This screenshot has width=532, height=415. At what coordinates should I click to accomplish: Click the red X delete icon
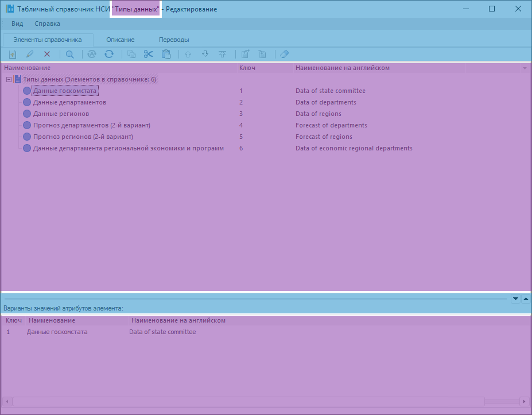pyautogui.click(x=47, y=54)
